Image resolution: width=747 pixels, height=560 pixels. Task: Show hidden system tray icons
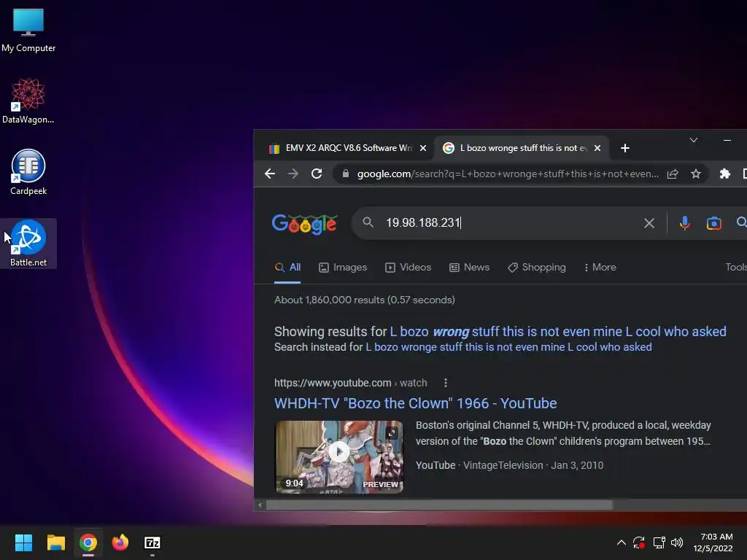[x=622, y=542]
